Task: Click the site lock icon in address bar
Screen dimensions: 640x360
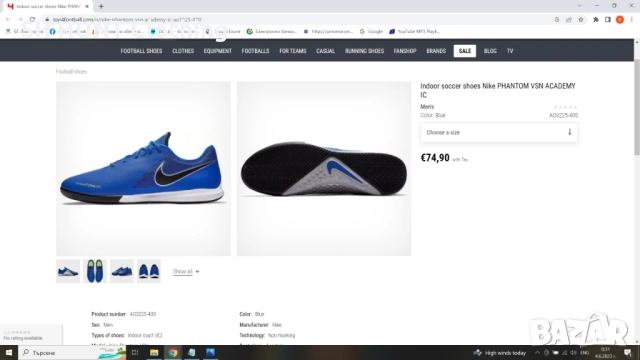Action: 47,19
